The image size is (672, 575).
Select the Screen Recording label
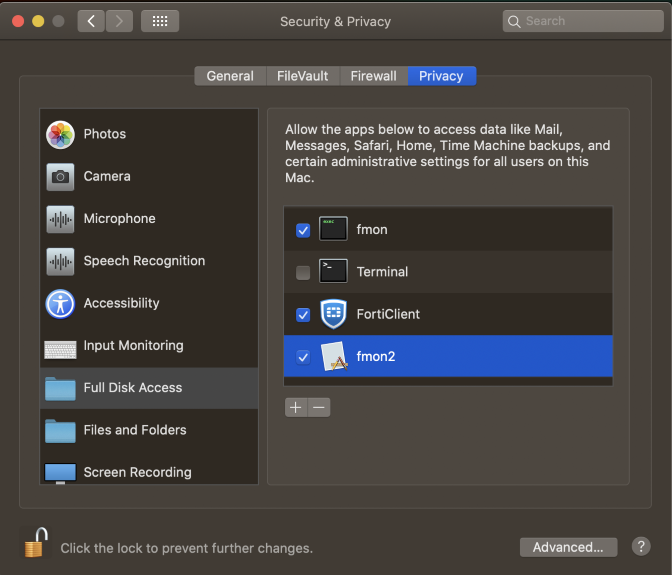pos(138,472)
